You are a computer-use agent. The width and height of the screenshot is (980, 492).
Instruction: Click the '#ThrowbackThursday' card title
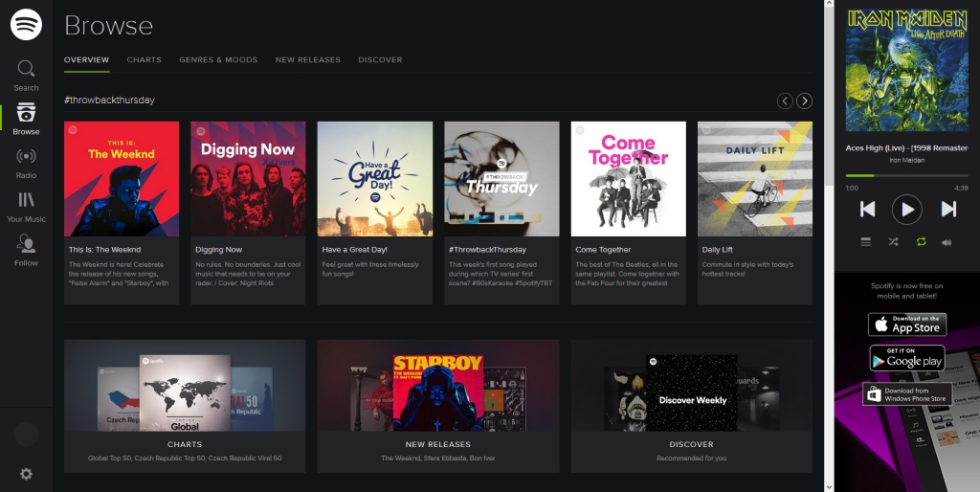(487, 250)
